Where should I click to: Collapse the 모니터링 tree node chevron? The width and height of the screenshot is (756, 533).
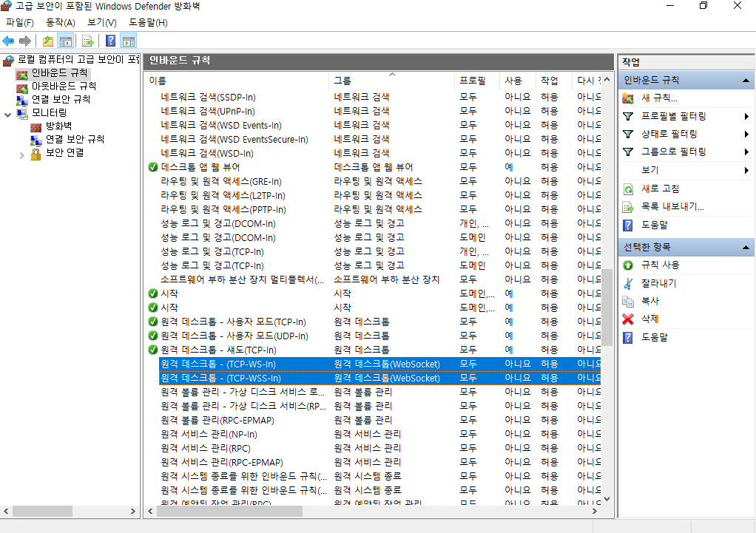(7, 115)
